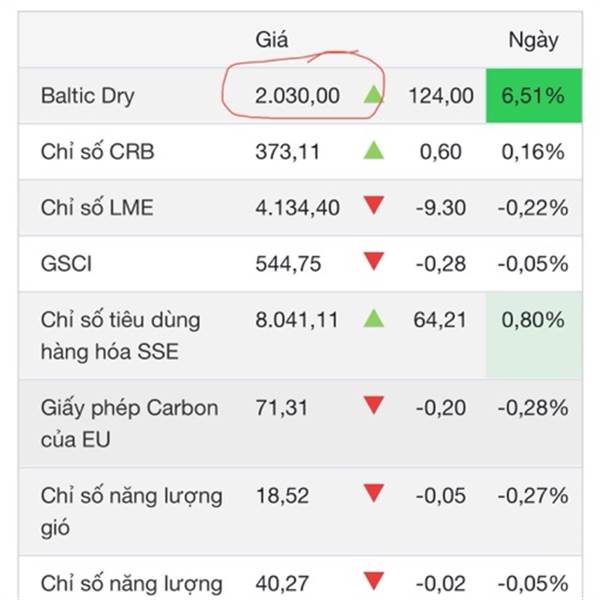Open Chỉ số tiêu dùng hàng hóa SSE
Screen dimensions: 600x600
[121, 336]
